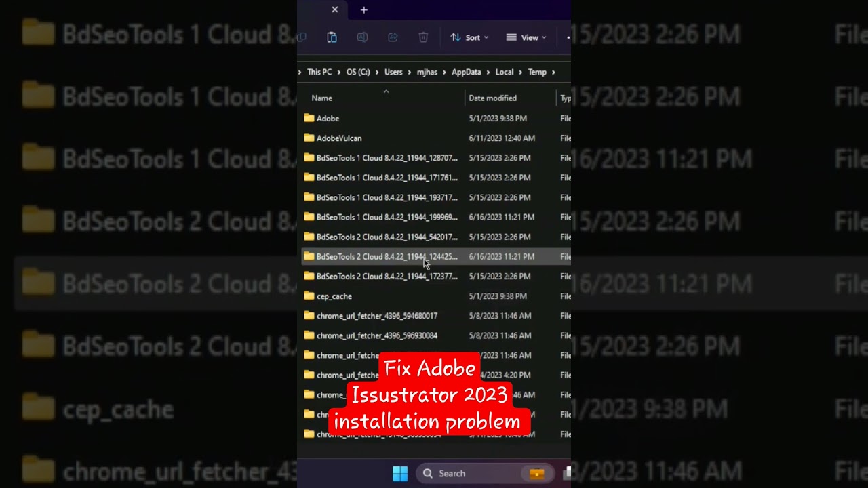This screenshot has height=488, width=868.
Task: Click folder icon of chrome_url_fetcher_4396_594680017
Action: click(309, 315)
